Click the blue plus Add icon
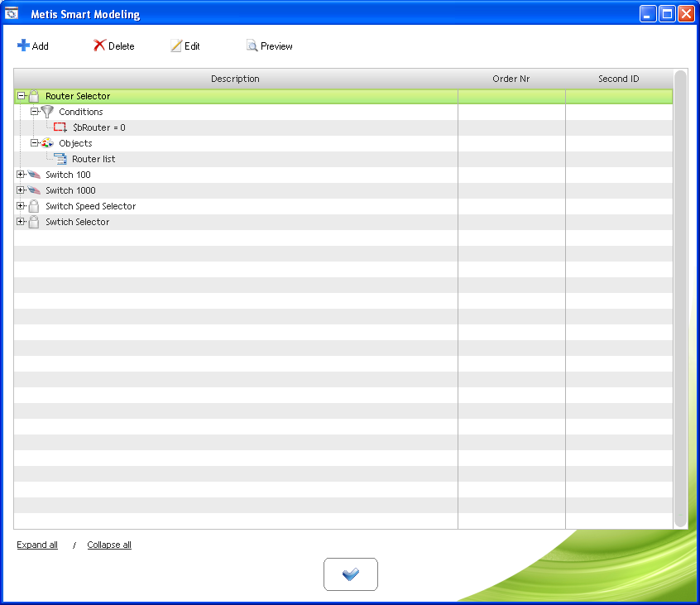Screen dimensions: 700x605 [23, 46]
